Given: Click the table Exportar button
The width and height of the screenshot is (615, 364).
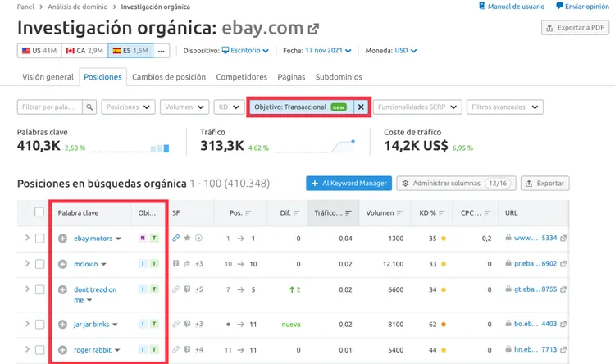Looking at the screenshot, I should tap(544, 183).
